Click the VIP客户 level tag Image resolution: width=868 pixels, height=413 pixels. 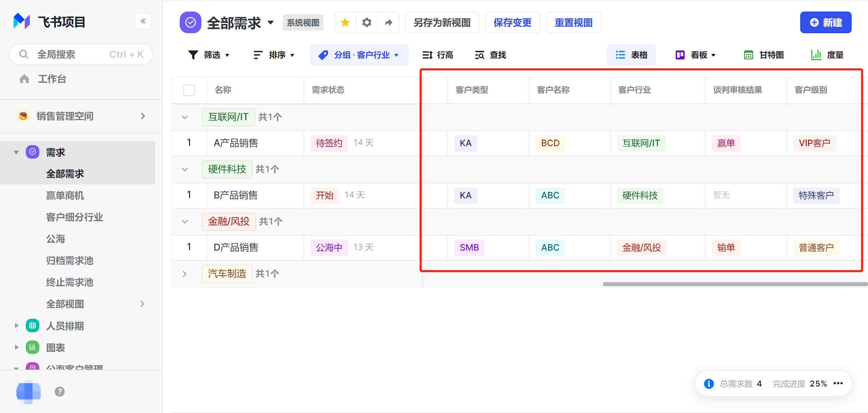pyautogui.click(x=815, y=143)
